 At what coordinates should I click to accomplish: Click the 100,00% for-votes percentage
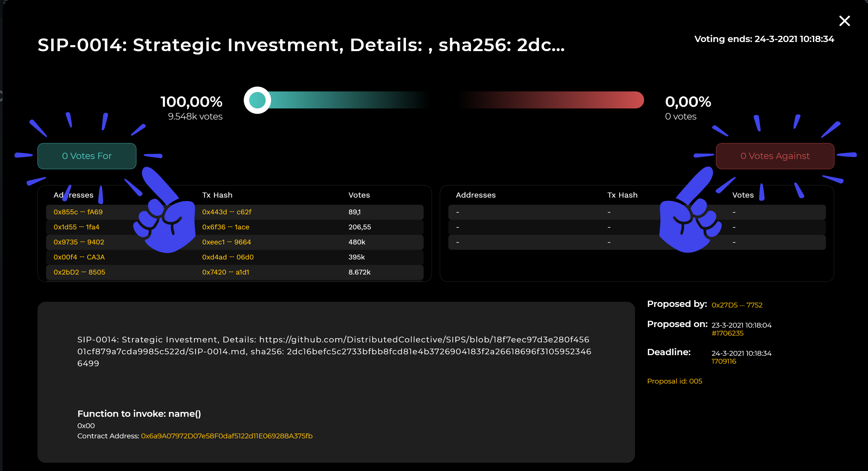coord(191,102)
